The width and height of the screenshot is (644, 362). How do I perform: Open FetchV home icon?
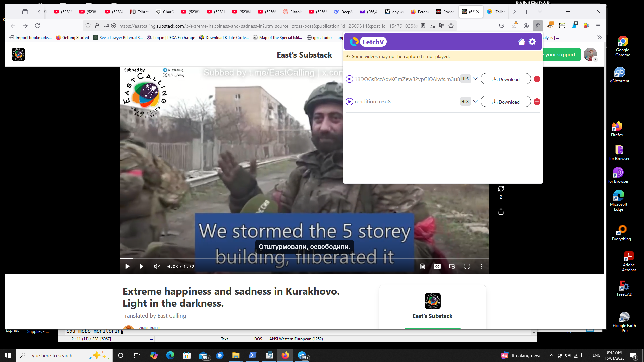521,42
